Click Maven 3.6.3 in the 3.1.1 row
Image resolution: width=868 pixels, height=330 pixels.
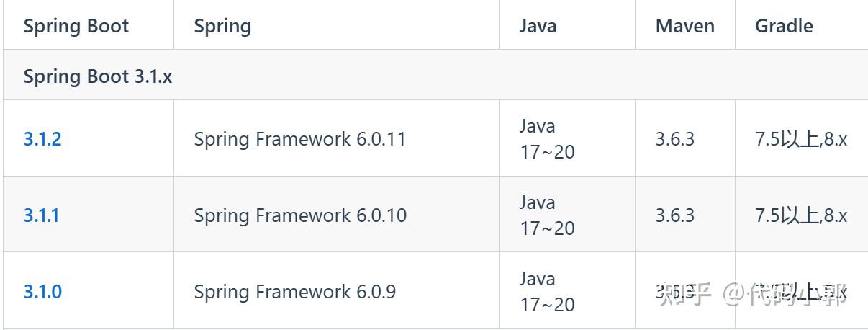tap(674, 215)
